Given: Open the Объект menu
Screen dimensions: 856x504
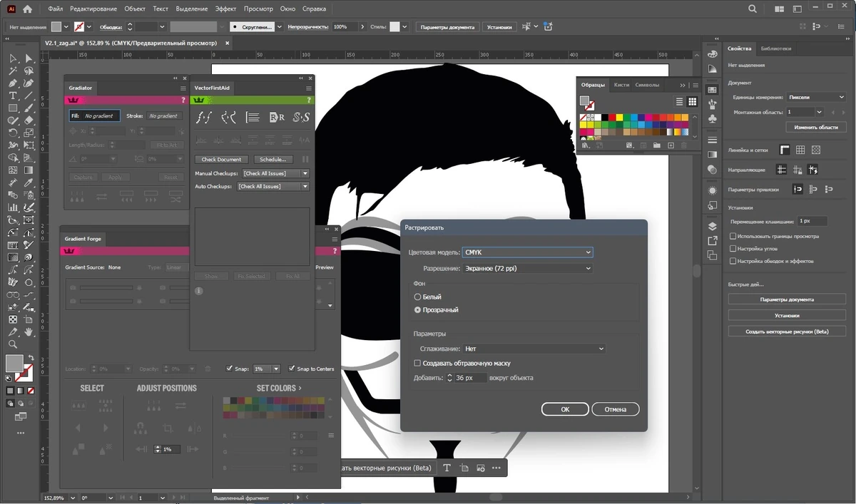Looking at the screenshot, I should pos(135,9).
